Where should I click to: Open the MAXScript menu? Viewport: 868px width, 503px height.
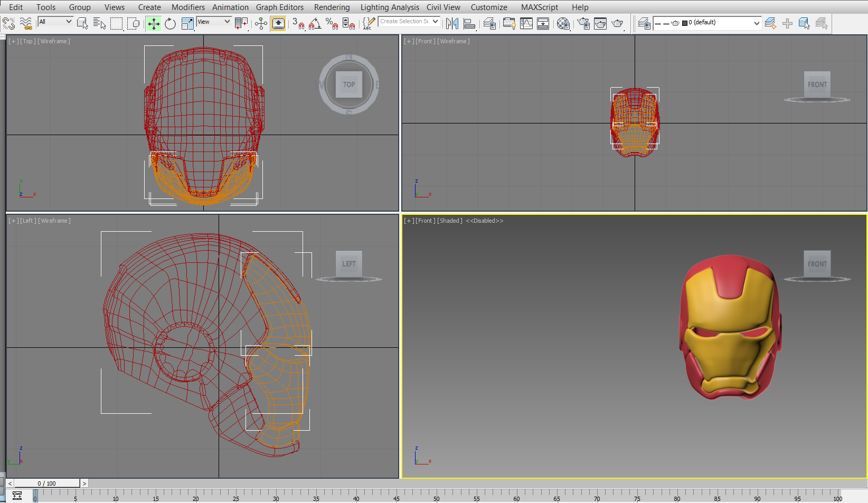(x=539, y=7)
